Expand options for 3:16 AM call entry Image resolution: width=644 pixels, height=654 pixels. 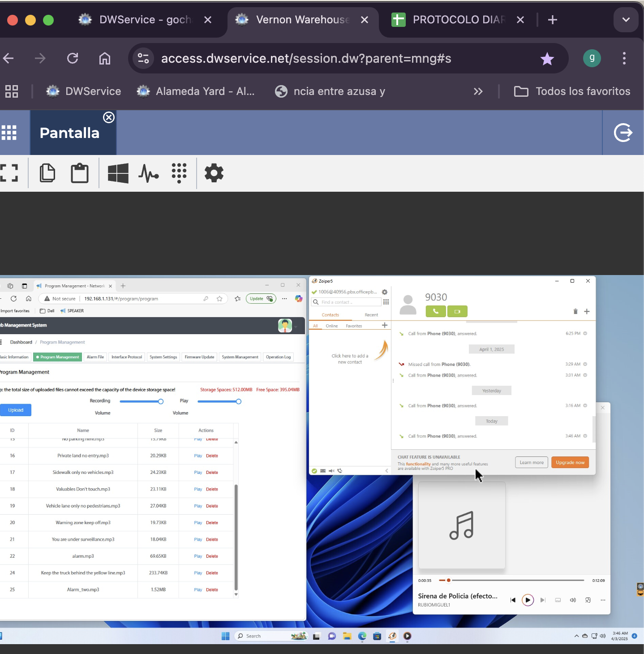coord(585,405)
